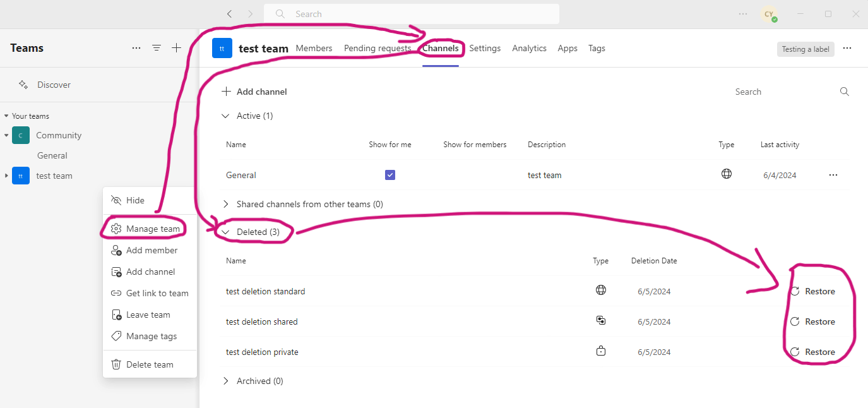Choose Add member from the context menu

(x=150, y=250)
